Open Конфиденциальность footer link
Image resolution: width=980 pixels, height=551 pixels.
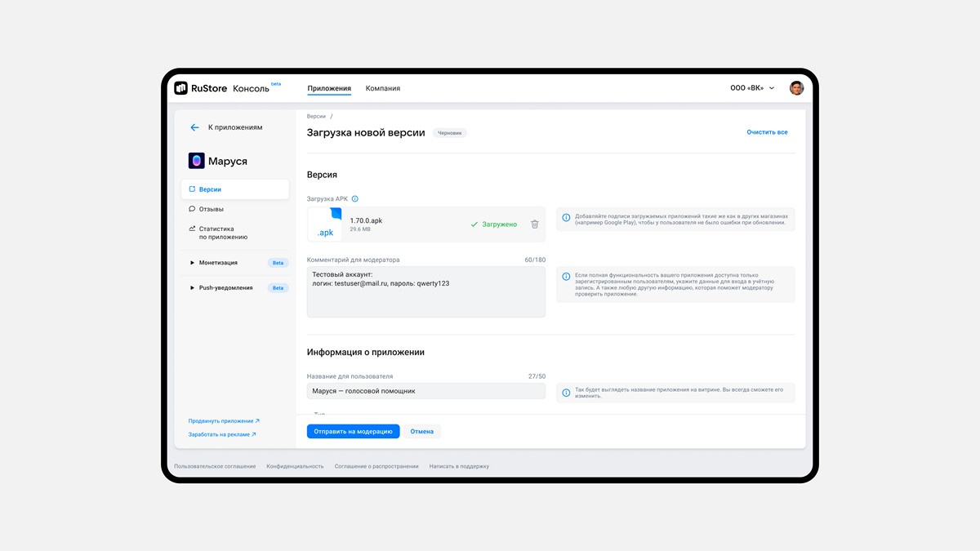295,466
